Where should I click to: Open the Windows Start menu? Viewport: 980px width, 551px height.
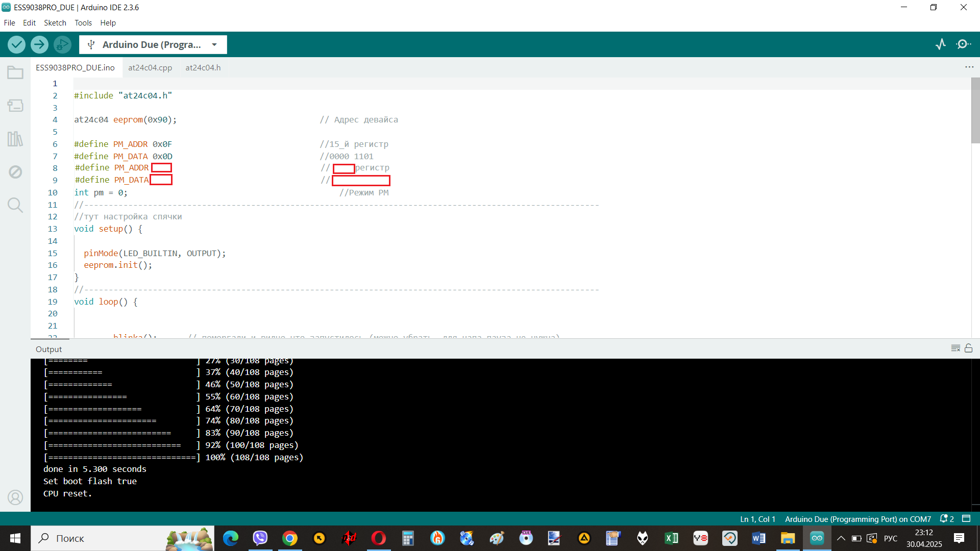pyautogui.click(x=15, y=538)
